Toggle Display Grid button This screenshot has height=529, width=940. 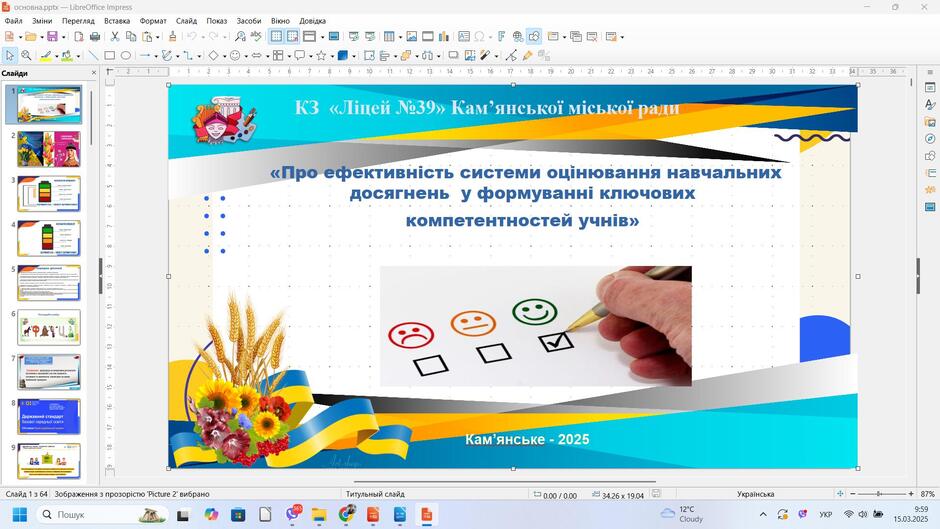276,37
